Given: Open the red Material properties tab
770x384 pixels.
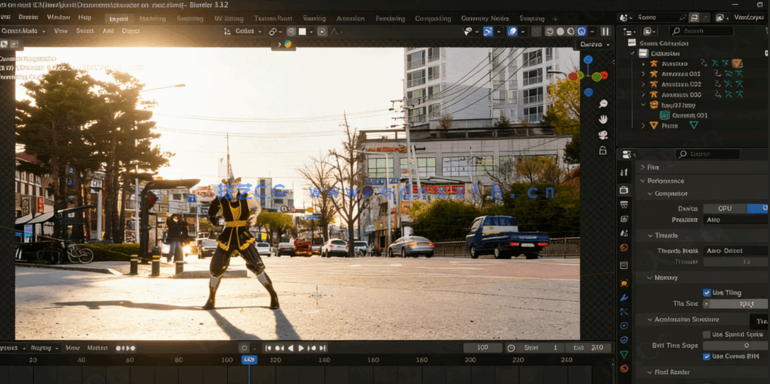Looking at the screenshot, I should (x=624, y=368).
